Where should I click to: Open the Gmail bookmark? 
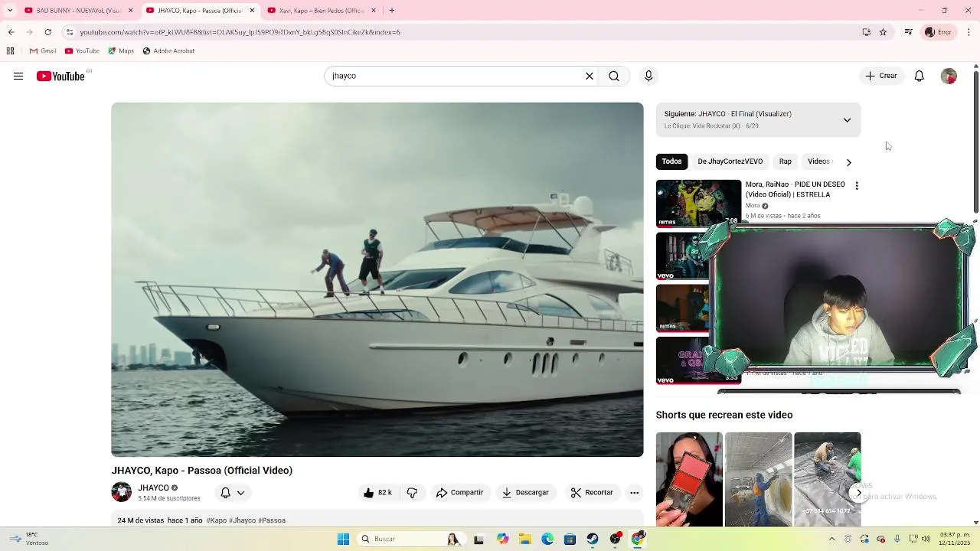(x=43, y=51)
